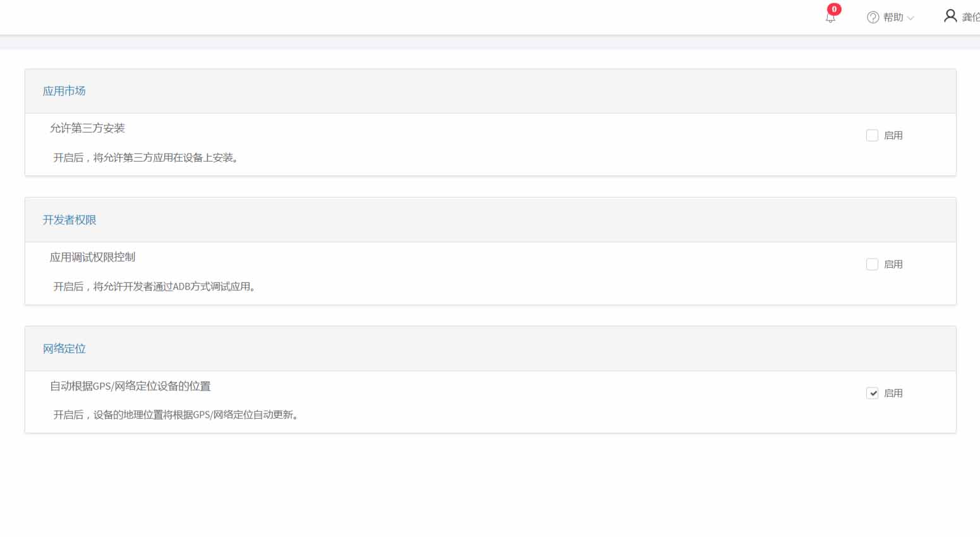This screenshot has width=980, height=537.
Task: Enable the 应用调试权限控制 checkbox
Action: pyautogui.click(x=872, y=264)
